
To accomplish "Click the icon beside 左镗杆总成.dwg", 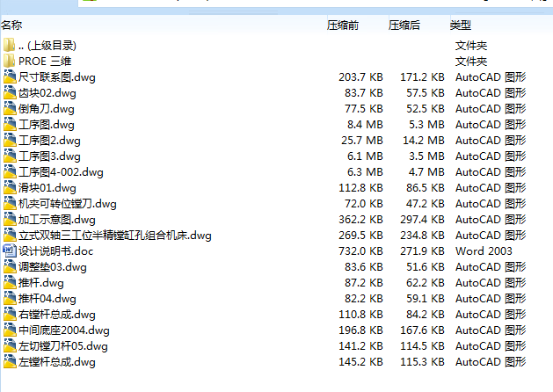I will (10, 362).
